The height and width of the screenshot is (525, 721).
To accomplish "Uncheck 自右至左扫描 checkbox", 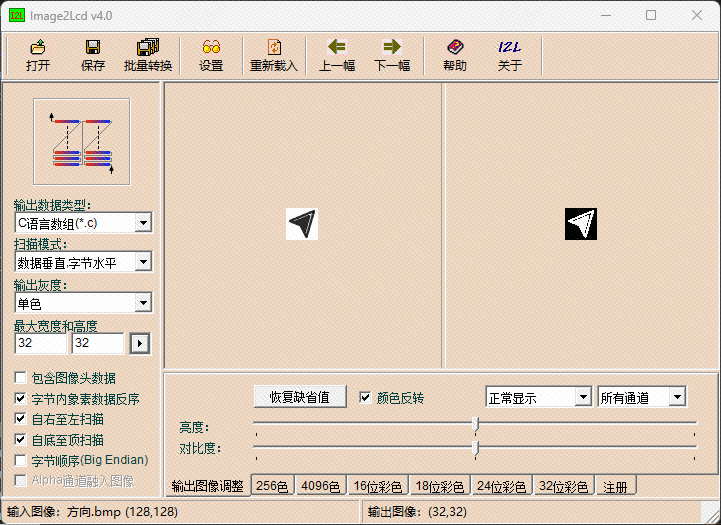I will 20,419.
